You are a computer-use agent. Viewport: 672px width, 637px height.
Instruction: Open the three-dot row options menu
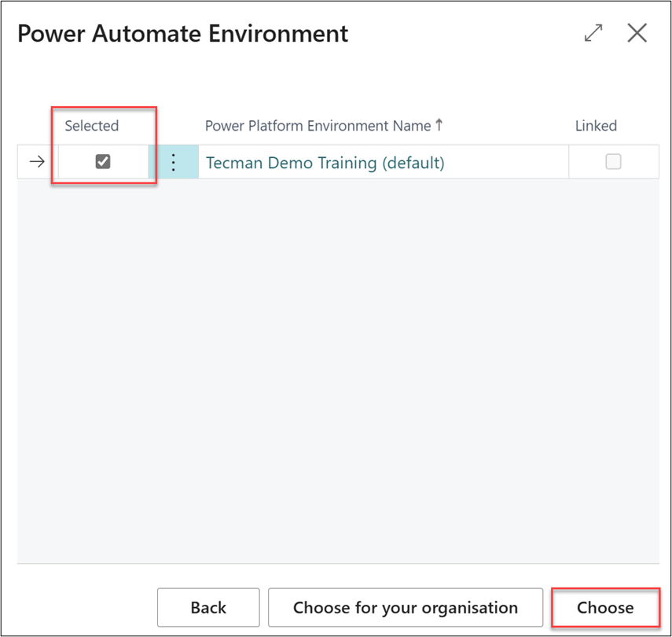(x=174, y=162)
